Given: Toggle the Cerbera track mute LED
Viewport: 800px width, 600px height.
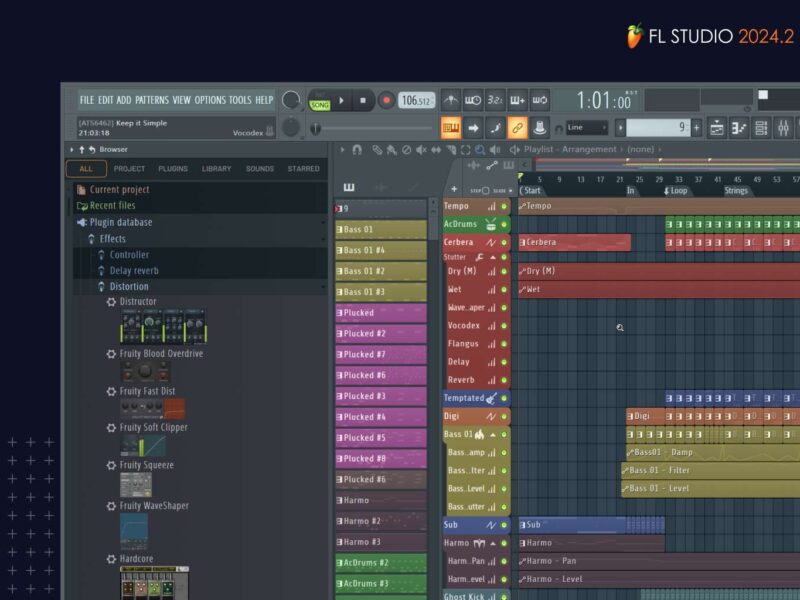Looking at the screenshot, I should point(504,242).
